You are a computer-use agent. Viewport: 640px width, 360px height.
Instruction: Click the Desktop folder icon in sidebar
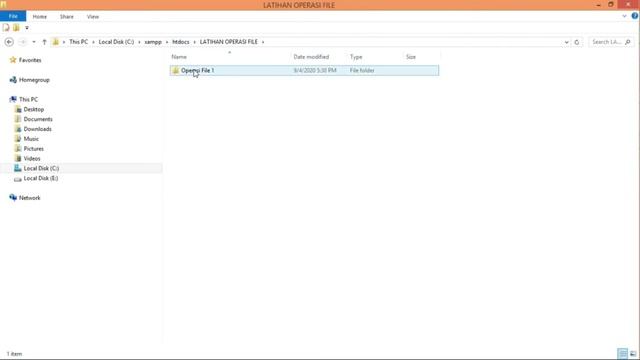point(18,109)
